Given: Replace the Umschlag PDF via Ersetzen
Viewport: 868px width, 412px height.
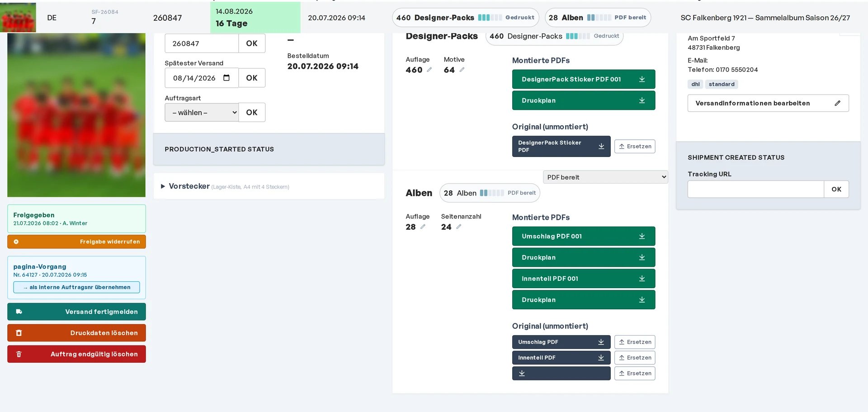Looking at the screenshot, I should pyautogui.click(x=635, y=342).
